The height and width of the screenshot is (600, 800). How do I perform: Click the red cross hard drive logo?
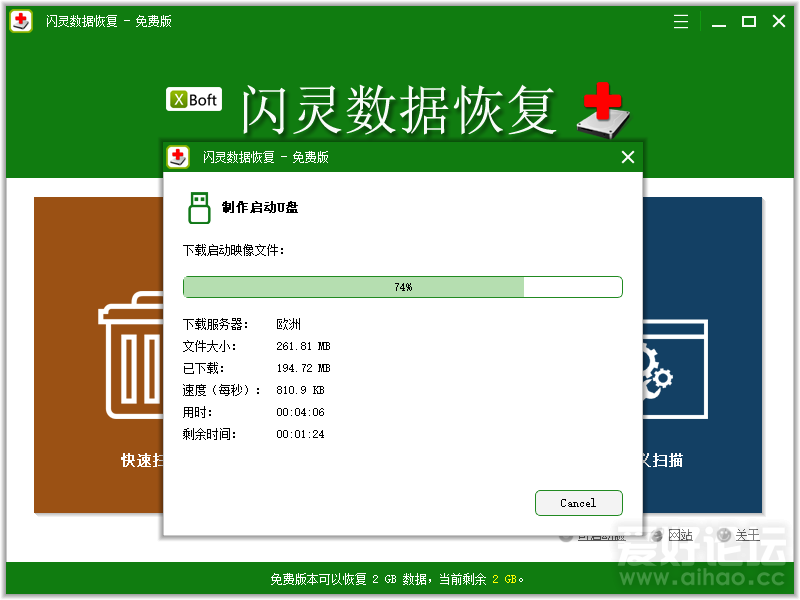click(x=604, y=110)
